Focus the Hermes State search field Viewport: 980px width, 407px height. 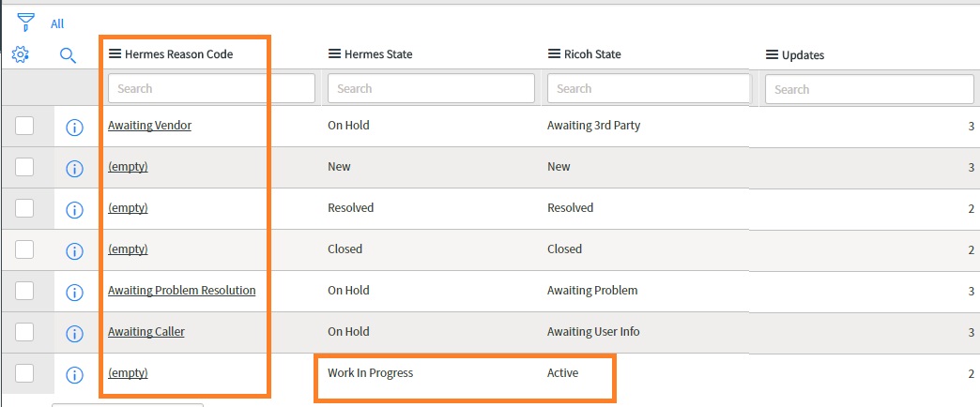click(x=431, y=89)
